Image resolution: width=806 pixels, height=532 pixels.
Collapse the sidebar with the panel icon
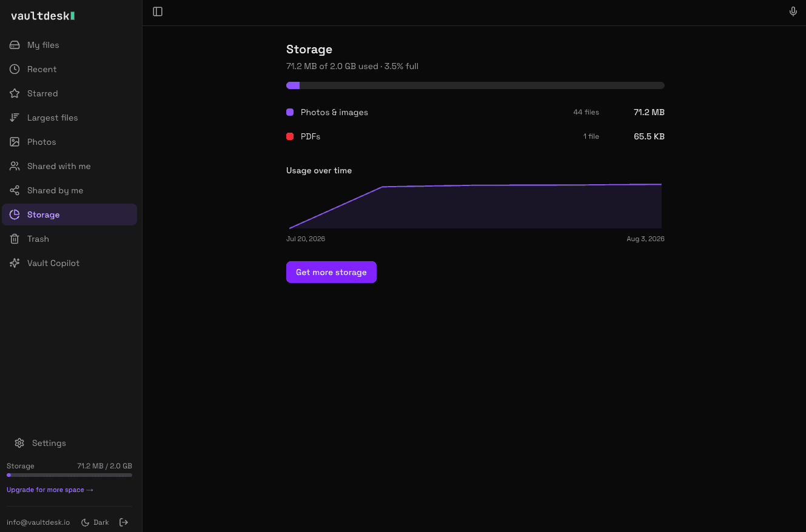(x=158, y=12)
